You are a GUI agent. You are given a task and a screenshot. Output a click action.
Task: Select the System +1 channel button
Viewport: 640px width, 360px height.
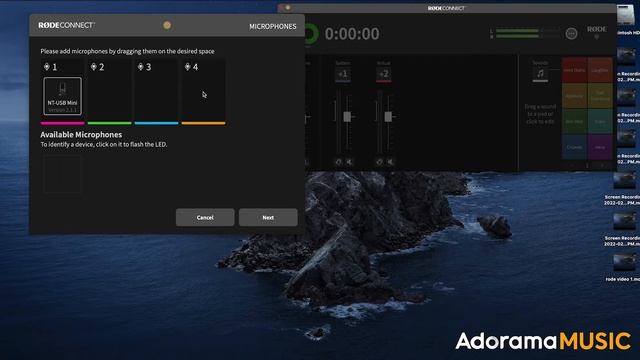[x=343, y=74]
